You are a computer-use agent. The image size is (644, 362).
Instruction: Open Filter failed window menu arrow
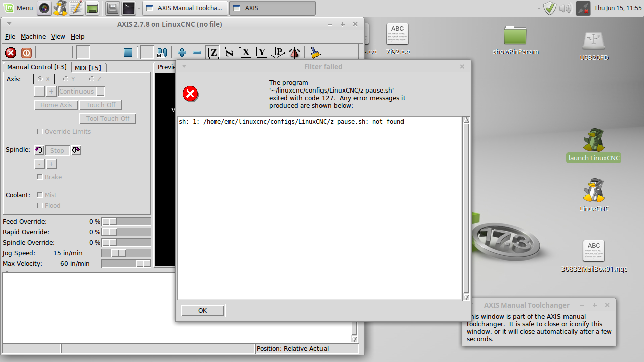184,66
